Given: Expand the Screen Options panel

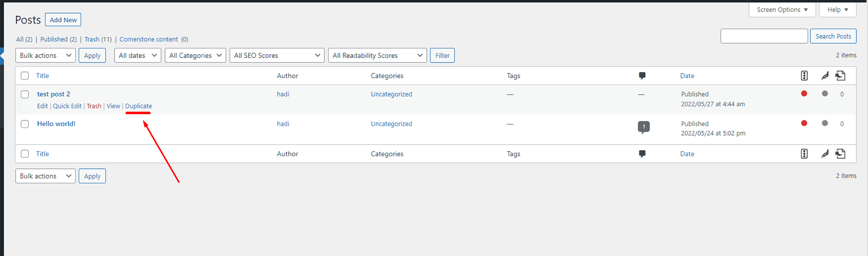Looking at the screenshot, I should 782,10.
